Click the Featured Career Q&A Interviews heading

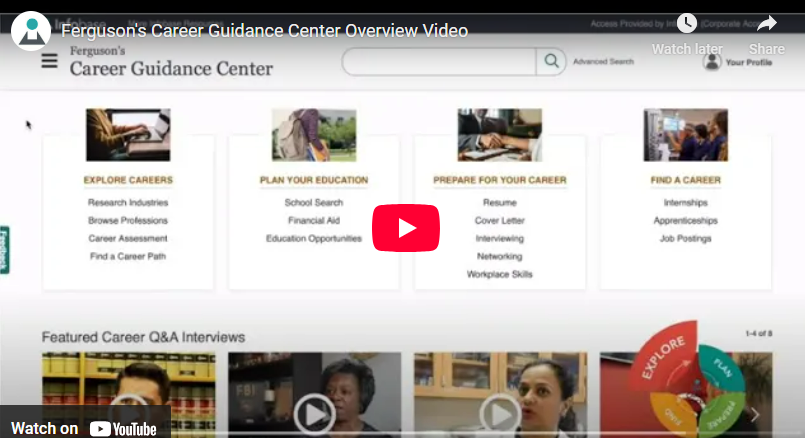tap(143, 337)
